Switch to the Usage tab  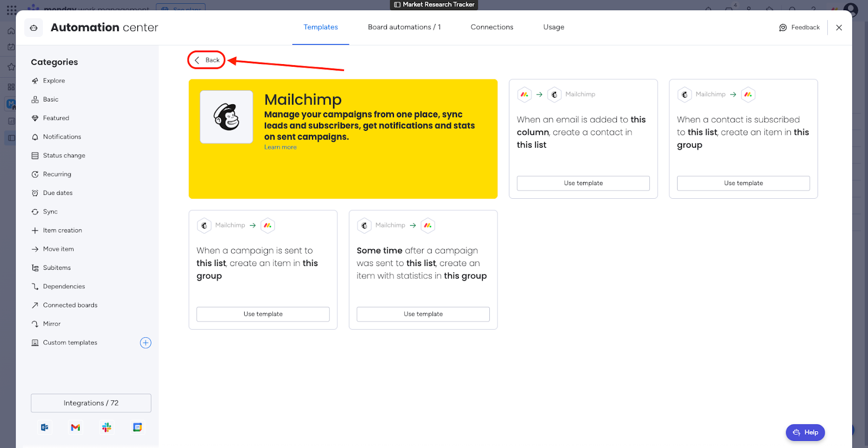(x=553, y=27)
